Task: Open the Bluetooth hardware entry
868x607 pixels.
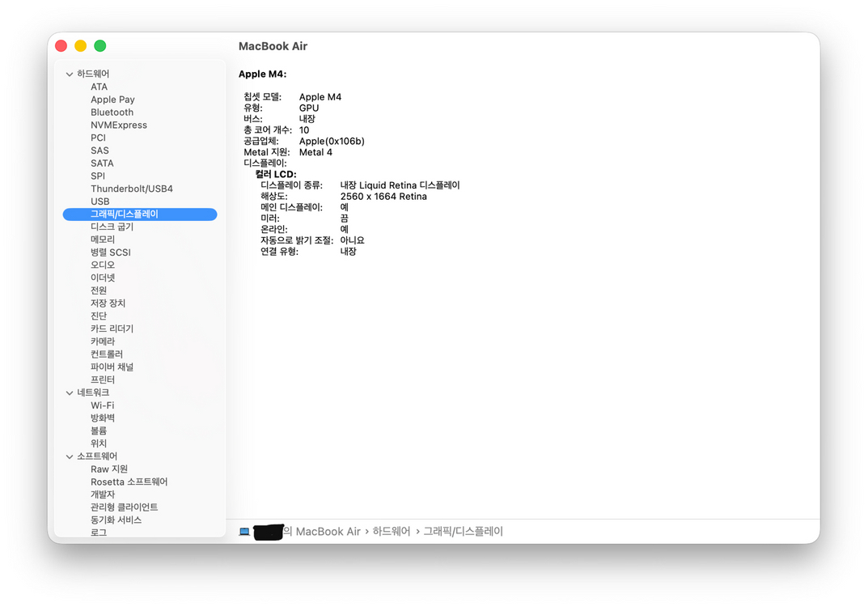Action: click(112, 112)
